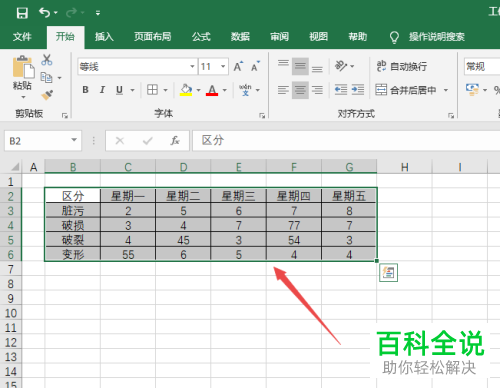
Task: Click the Copy icon
Action: [46, 78]
